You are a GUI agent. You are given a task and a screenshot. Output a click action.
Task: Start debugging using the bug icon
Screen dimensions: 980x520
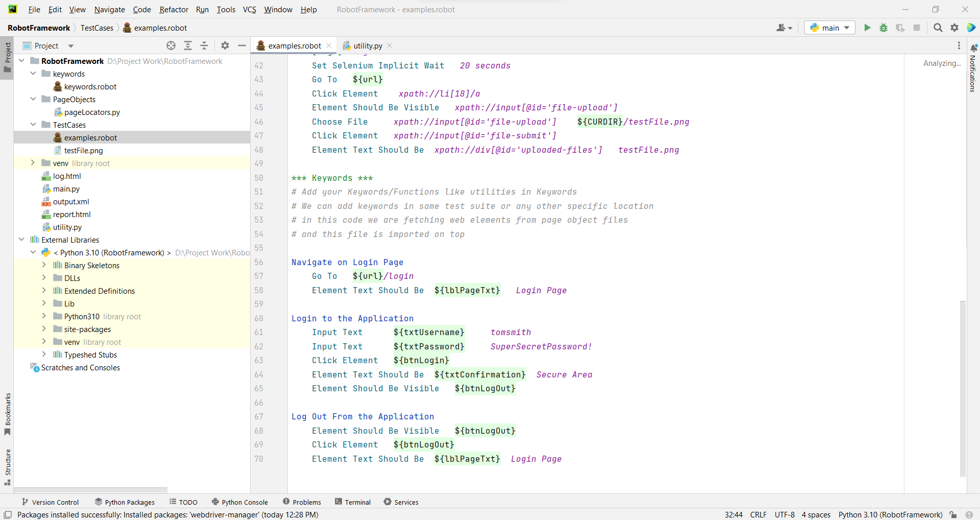click(884, 28)
